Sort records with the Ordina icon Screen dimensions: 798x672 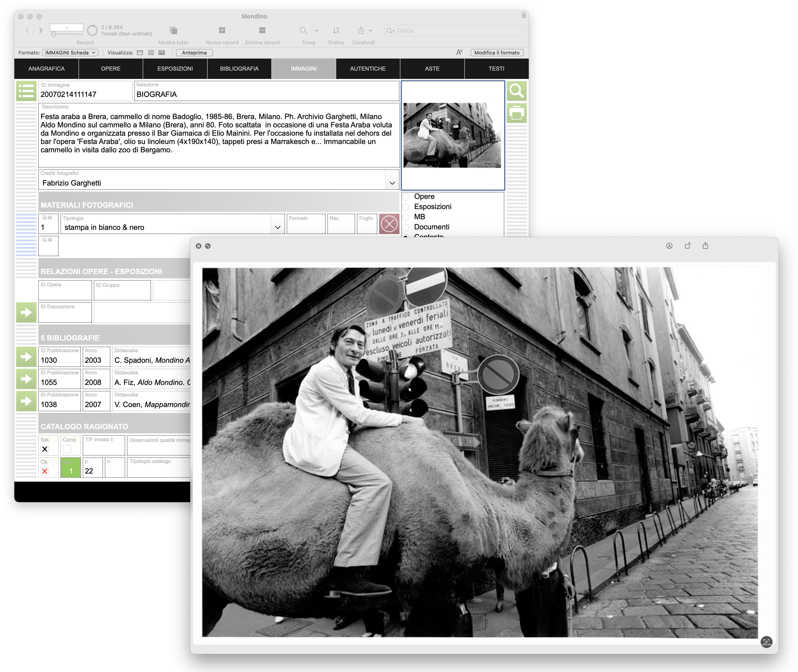(335, 30)
